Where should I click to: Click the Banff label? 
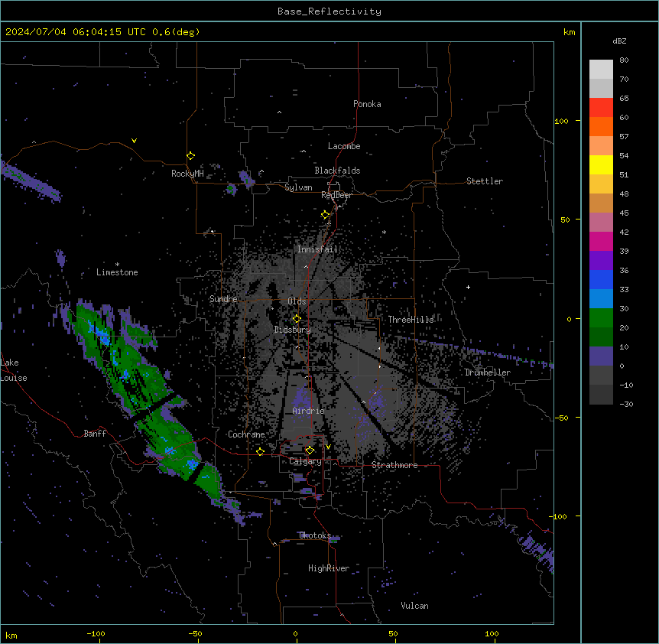click(95, 434)
